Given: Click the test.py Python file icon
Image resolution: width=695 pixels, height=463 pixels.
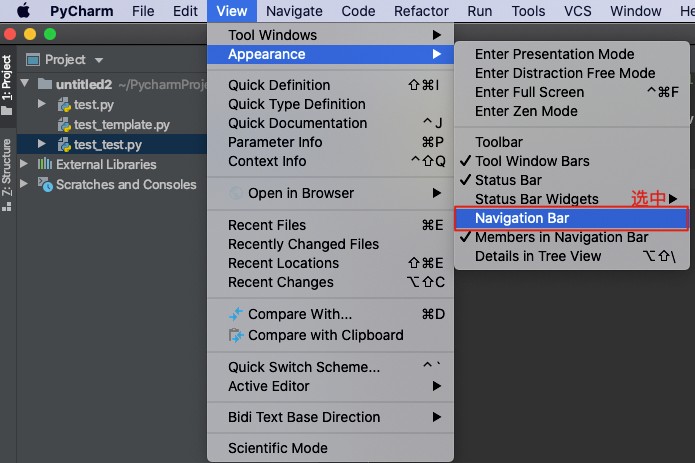Looking at the screenshot, I should 64,105.
